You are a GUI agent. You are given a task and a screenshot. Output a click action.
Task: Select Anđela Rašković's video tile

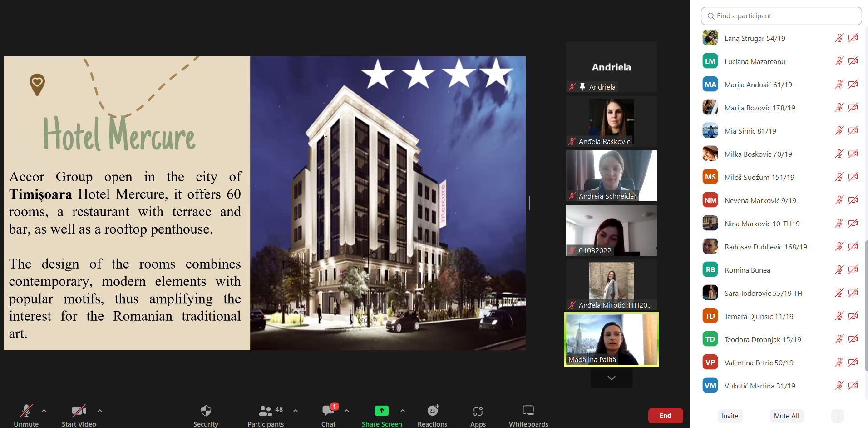coord(612,121)
